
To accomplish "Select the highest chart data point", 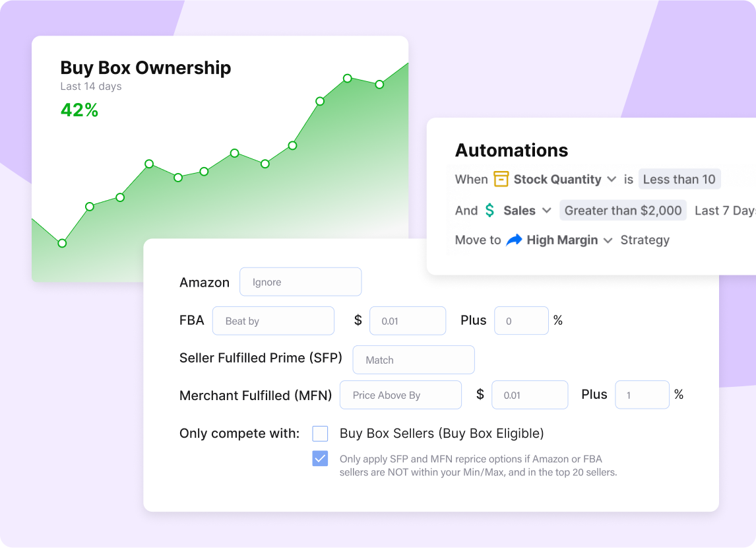I will click(x=348, y=78).
